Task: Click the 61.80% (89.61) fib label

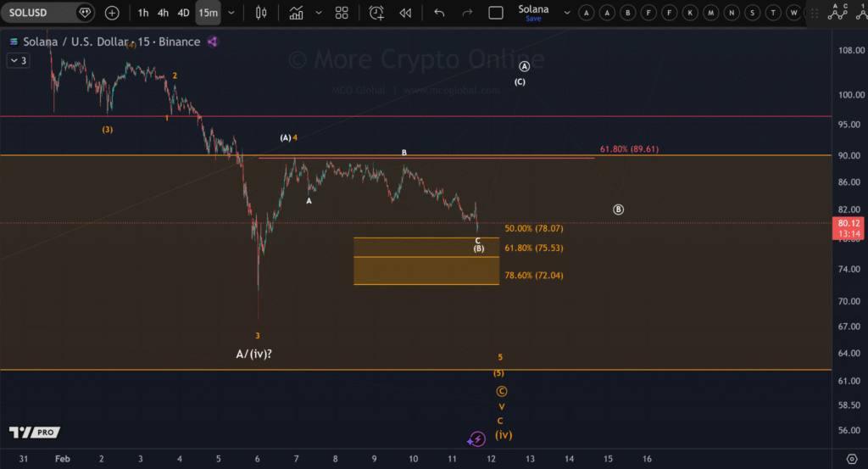Action: click(x=629, y=149)
